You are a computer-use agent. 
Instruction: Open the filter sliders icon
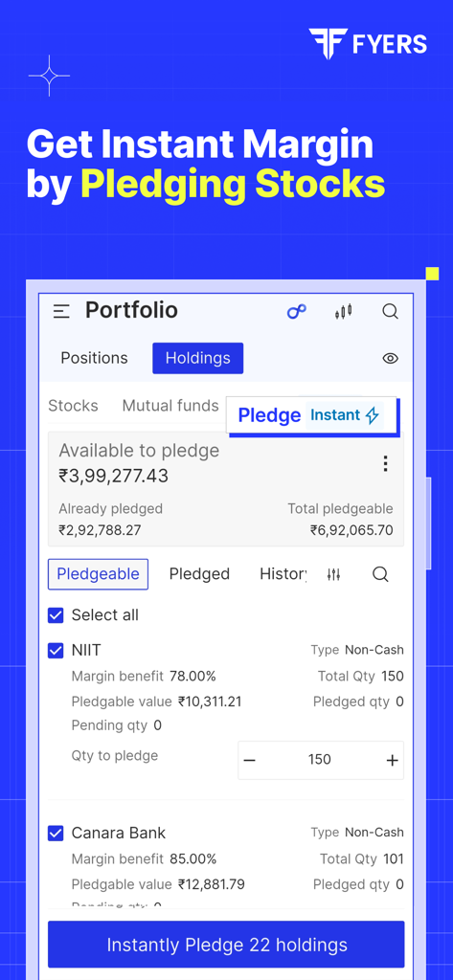[x=334, y=574]
